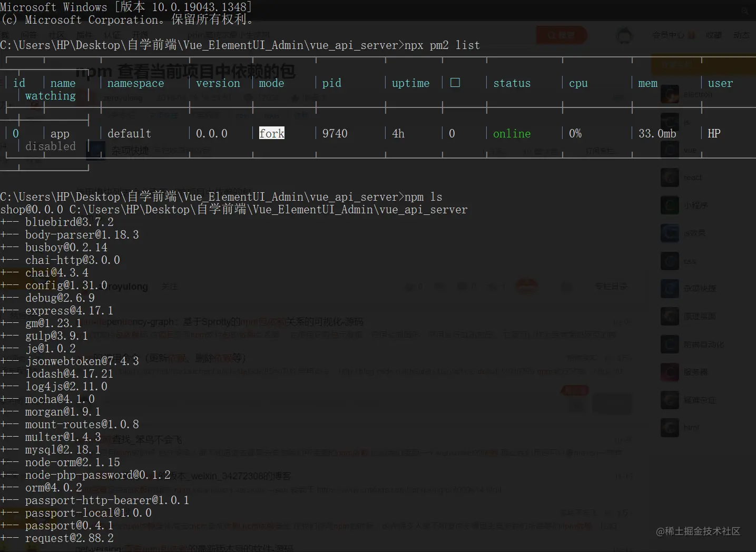Select the 首页 menu item

[5, 35]
